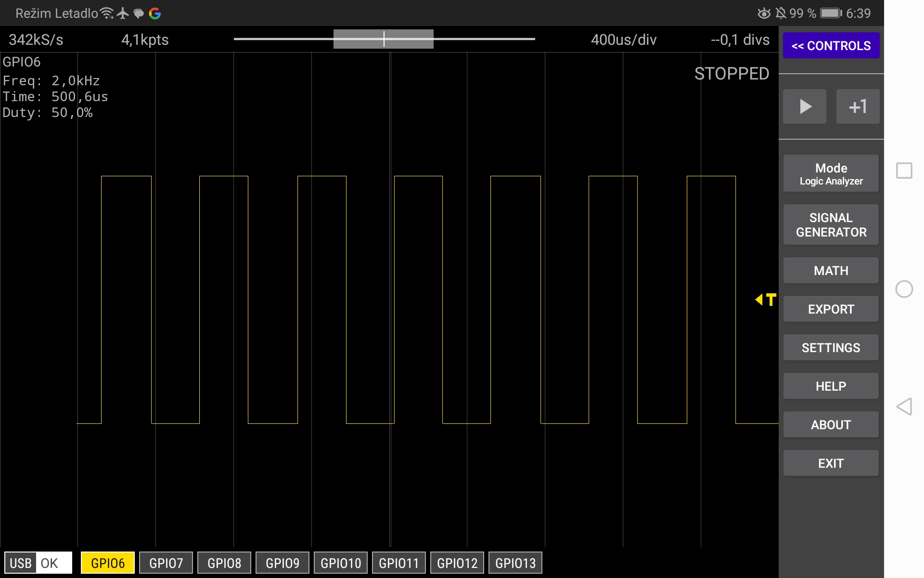The height and width of the screenshot is (578, 924).
Task: Collapse the side panel via CONTROLS
Action: pyautogui.click(x=831, y=45)
